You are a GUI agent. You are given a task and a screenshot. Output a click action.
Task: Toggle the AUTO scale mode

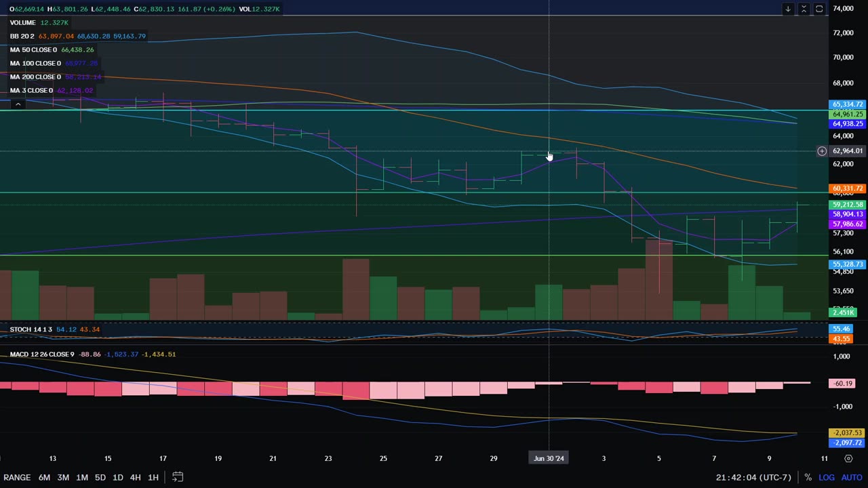852,477
